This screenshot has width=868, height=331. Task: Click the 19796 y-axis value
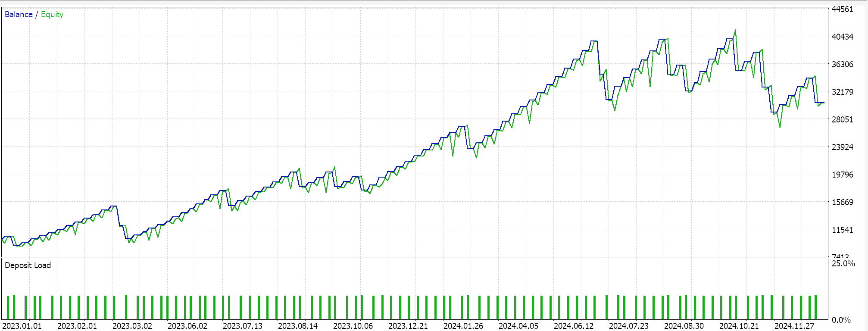click(x=842, y=175)
